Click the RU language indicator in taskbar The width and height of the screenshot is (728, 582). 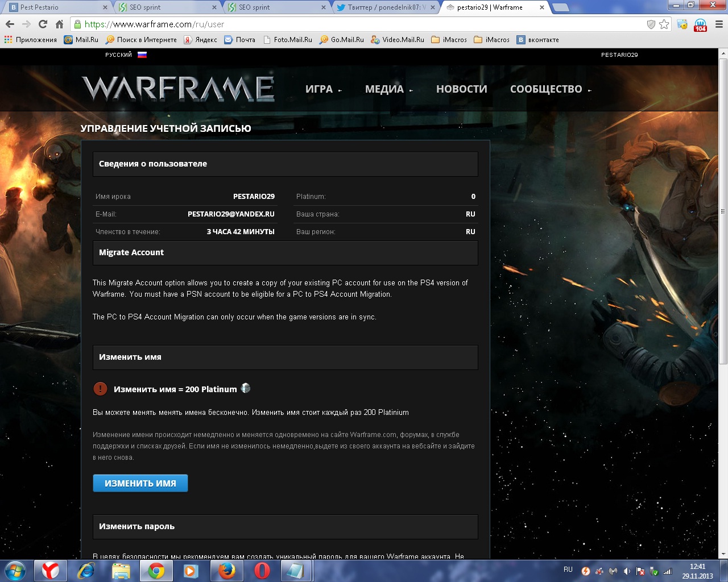point(568,569)
